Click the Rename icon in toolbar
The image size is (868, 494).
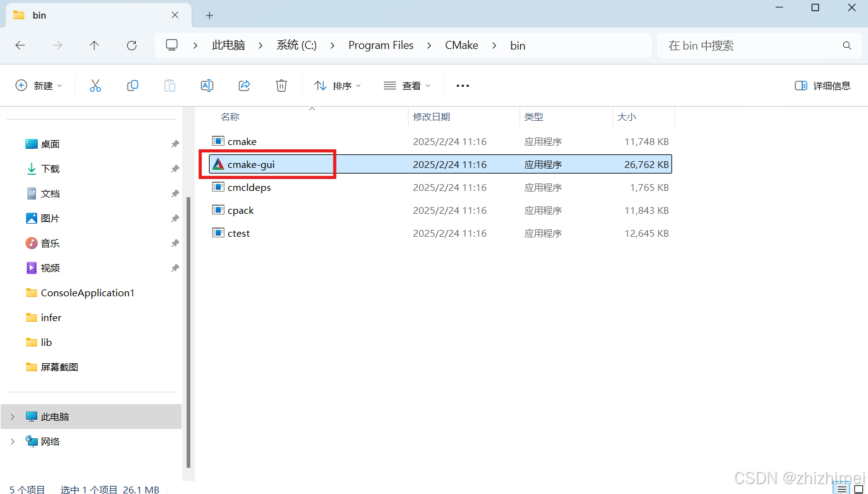pos(207,86)
